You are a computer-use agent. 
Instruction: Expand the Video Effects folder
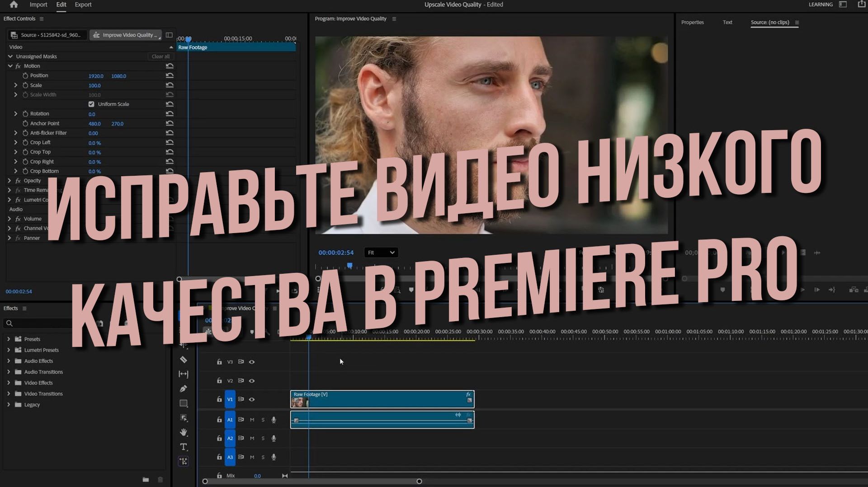point(9,383)
